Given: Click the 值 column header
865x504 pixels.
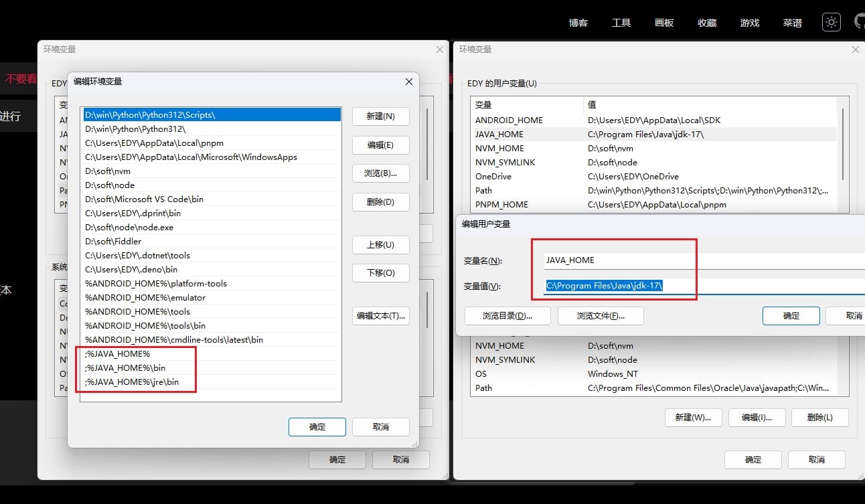Looking at the screenshot, I should (x=710, y=104).
